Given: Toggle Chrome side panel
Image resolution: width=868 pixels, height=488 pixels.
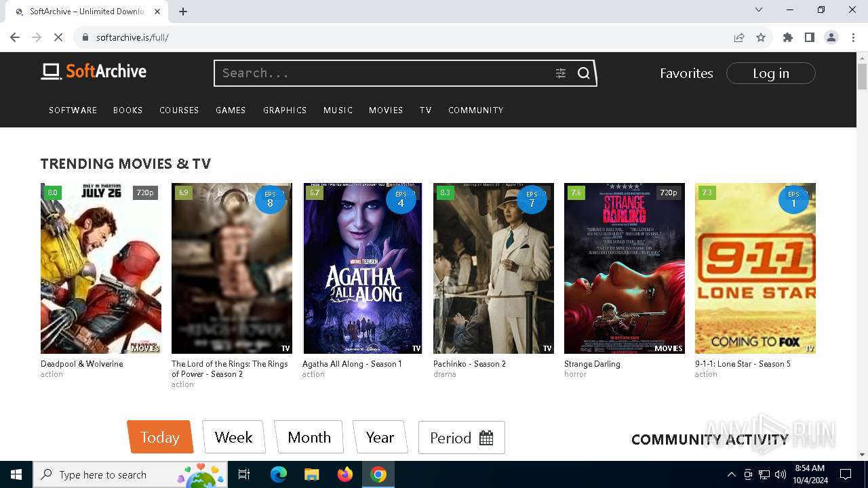Looking at the screenshot, I should tap(810, 37).
